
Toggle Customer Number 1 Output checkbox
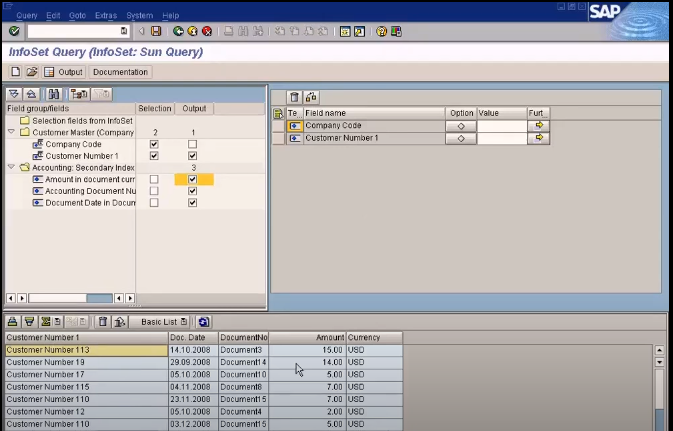tap(192, 156)
